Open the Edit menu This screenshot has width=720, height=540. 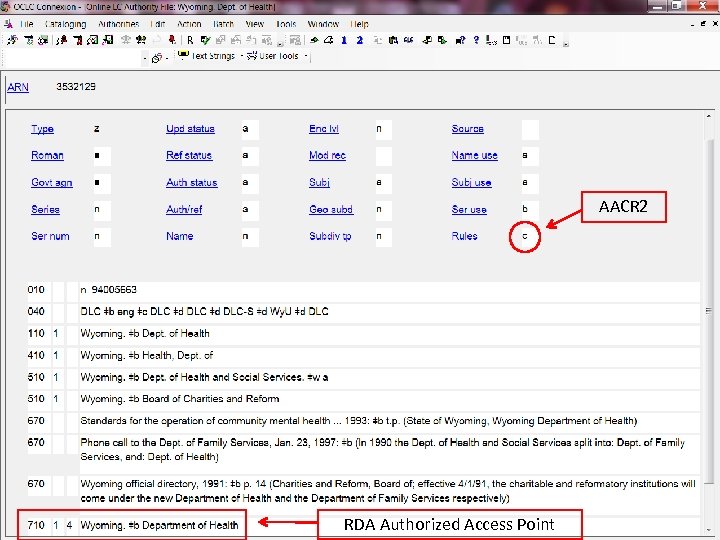158,24
